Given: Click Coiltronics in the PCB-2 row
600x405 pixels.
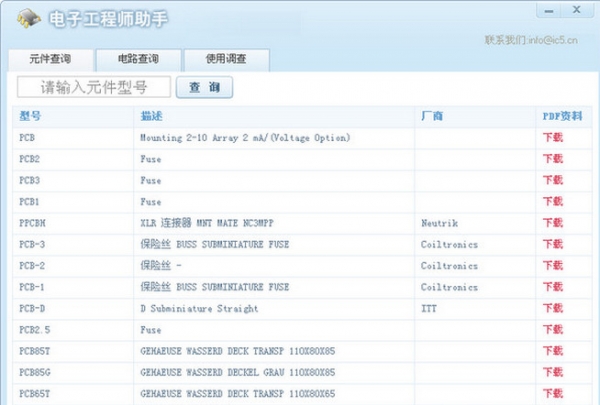Looking at the screenshot, I should point(449,266).
